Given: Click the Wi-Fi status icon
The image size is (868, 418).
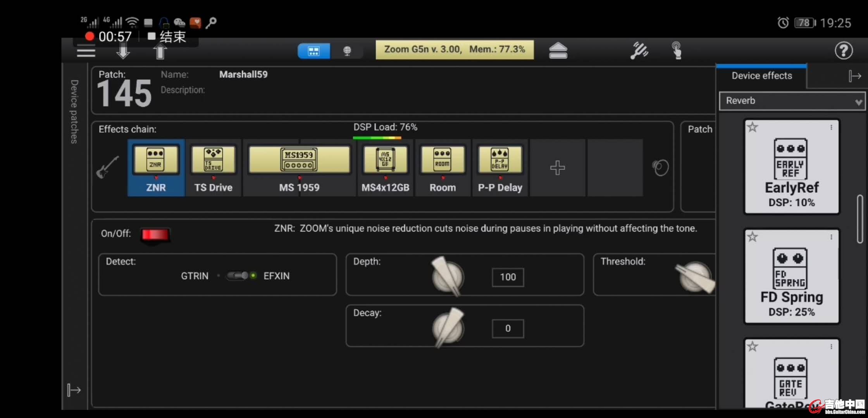Looking at the screenshot, I should tap(133, 22).
